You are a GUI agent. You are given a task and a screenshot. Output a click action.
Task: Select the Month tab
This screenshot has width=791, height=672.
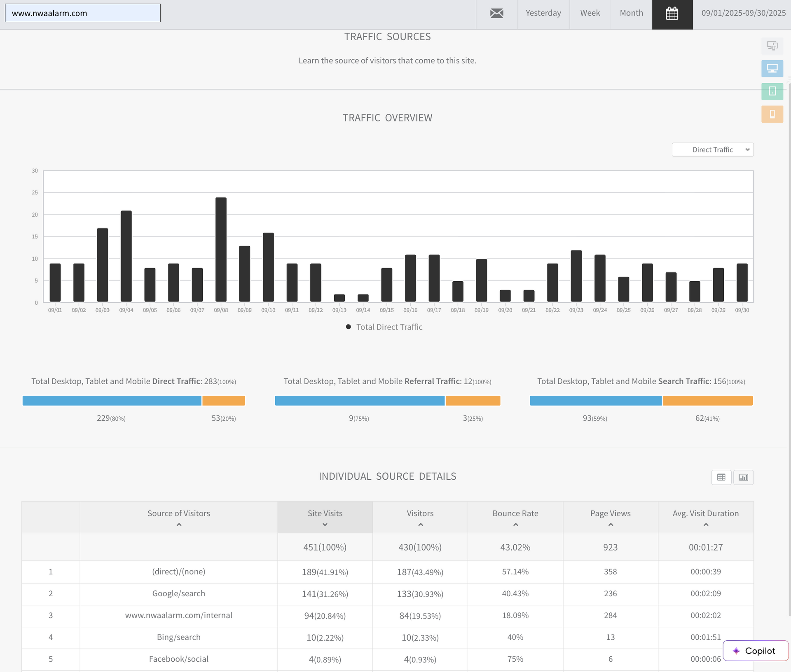point(631,13)
